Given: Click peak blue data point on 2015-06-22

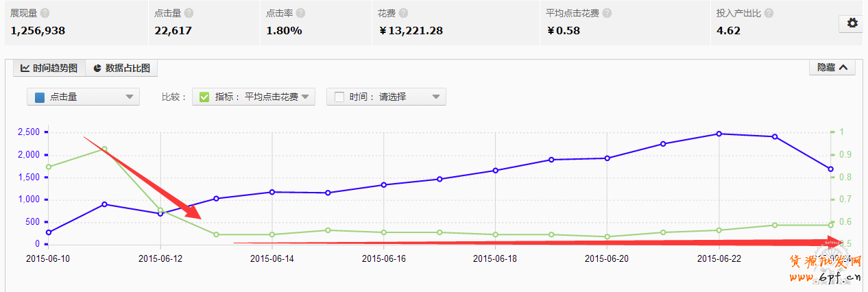Looking at the screenshot, I should [x=719, y=134].
